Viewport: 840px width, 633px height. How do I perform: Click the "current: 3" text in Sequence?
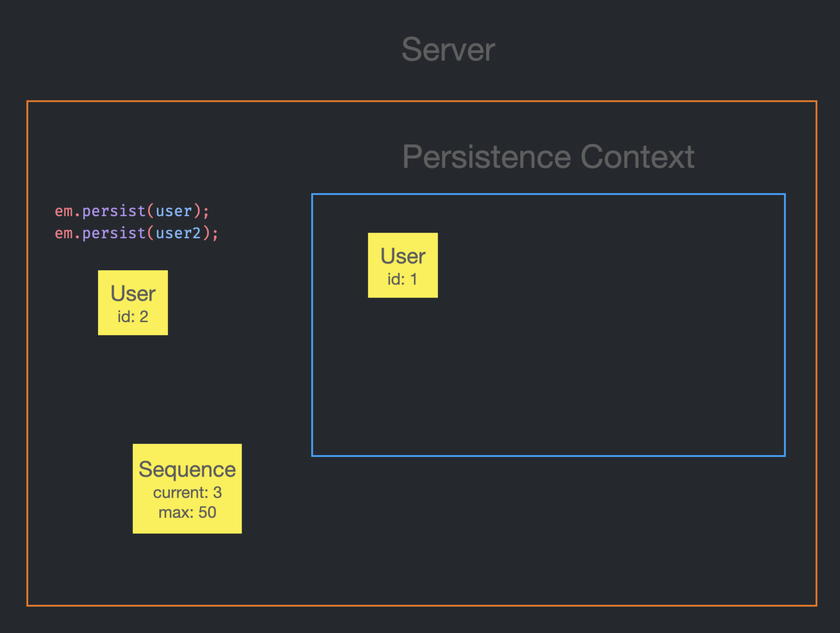[187, 493]
